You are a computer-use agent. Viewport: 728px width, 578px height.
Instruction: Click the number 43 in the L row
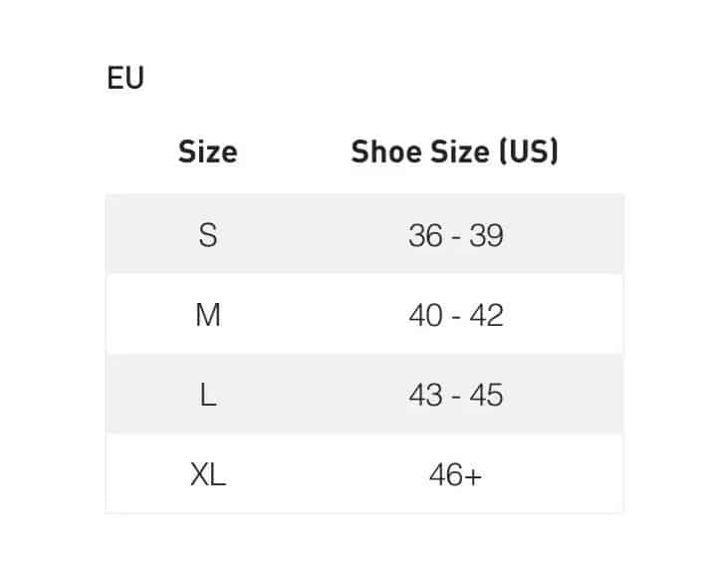(x=425, y=395)
